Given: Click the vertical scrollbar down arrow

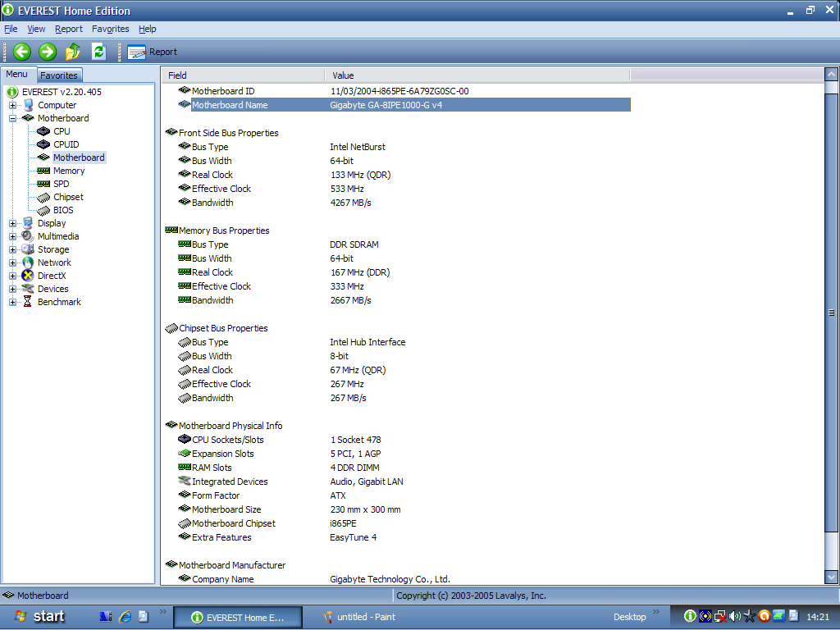Looking at the screenshot, I should click(832, 577).
